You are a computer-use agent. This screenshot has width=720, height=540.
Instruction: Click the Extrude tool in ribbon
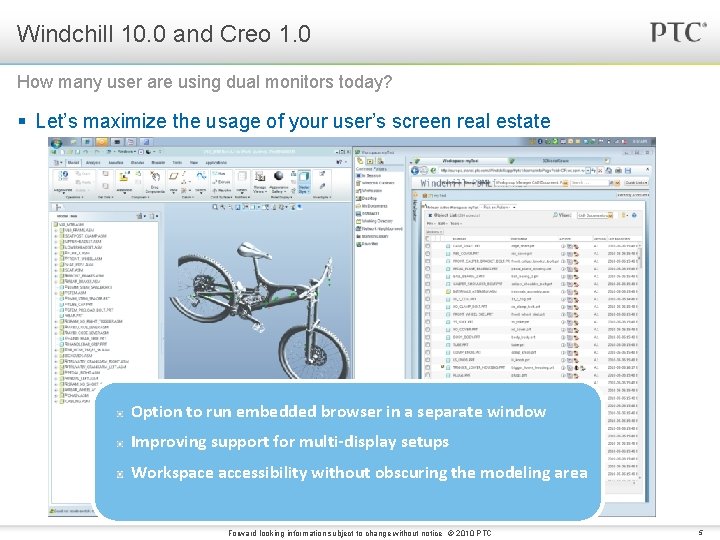[x=221, y=182]
